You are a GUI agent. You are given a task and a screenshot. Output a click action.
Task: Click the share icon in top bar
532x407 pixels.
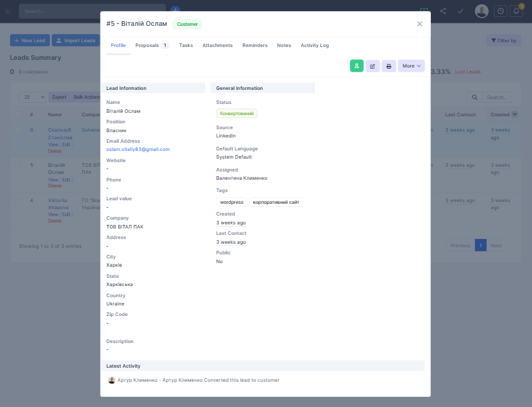point(443,11)
